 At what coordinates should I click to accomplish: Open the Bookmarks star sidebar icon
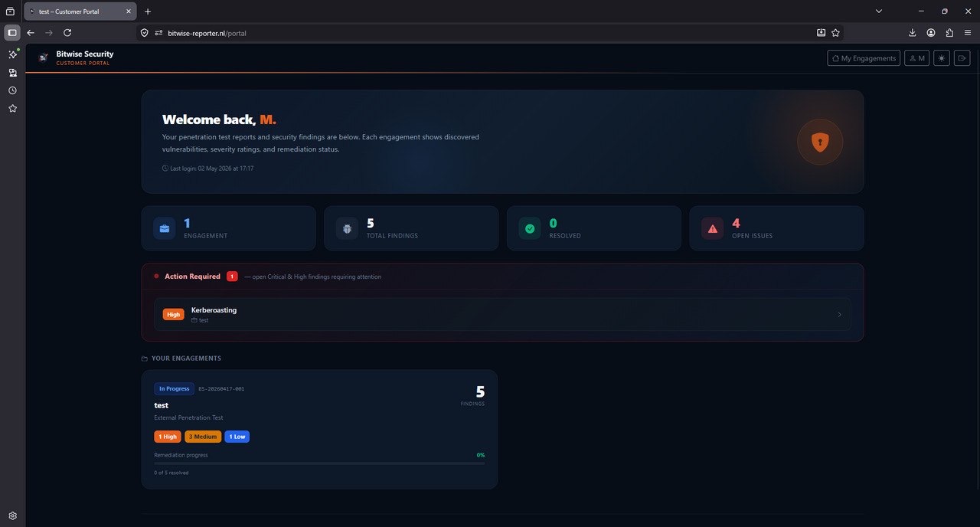[12, 109]
